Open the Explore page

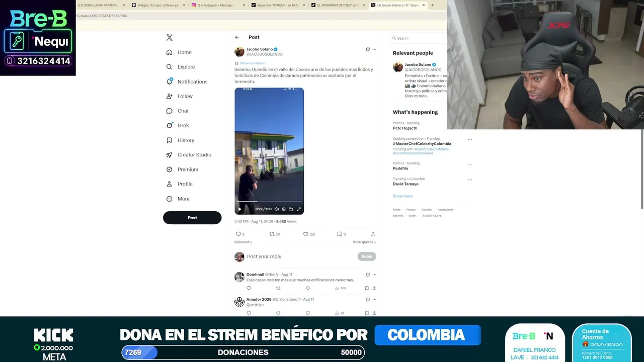click(x=181, y=67)
